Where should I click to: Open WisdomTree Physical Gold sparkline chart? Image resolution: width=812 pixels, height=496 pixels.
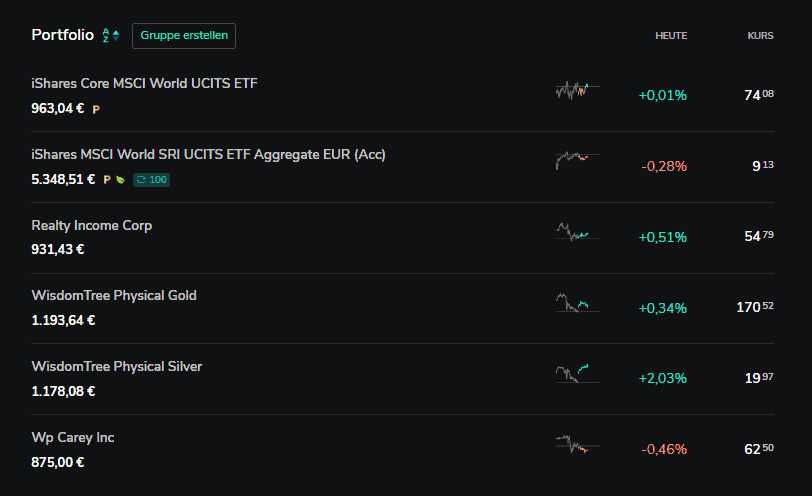pyautogui.click(x=577, y=302)
